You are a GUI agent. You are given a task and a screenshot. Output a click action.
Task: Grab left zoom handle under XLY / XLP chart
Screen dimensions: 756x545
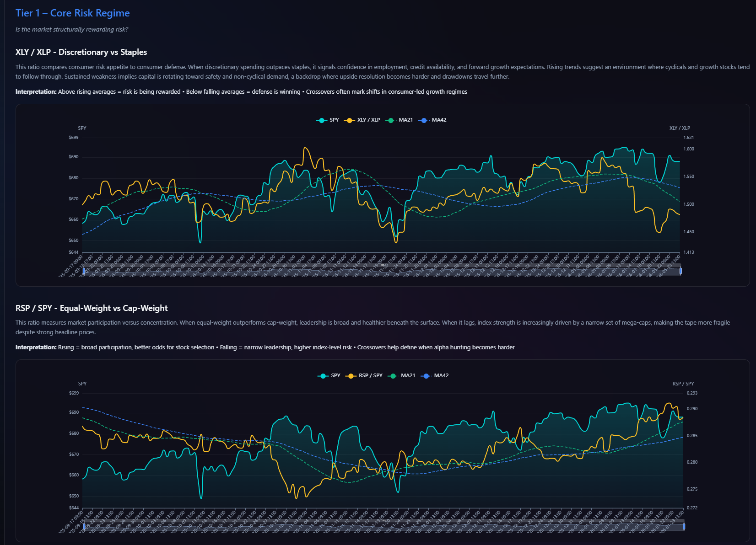pos(84,271)
